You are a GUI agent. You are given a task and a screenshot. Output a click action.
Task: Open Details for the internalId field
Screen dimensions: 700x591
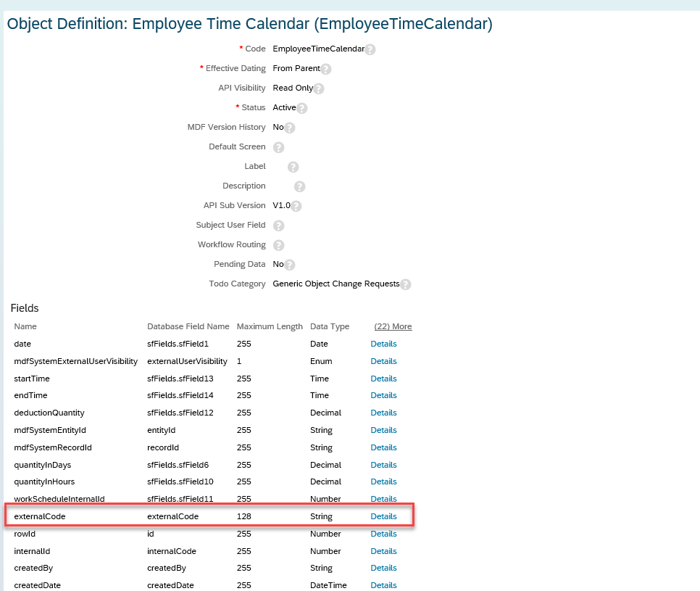point(383,551)
